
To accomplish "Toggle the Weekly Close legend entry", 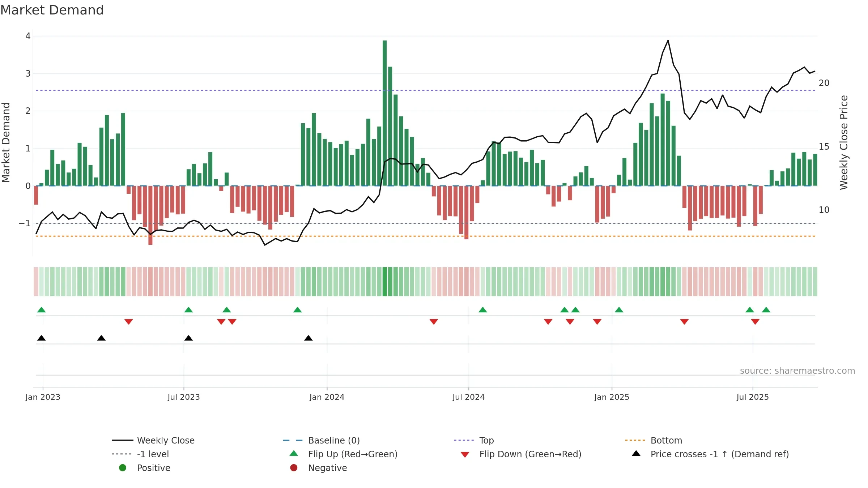I will (153, 440).
